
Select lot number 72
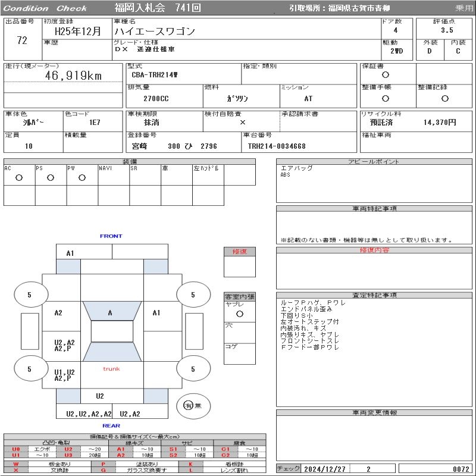click(x=22, y=40)
